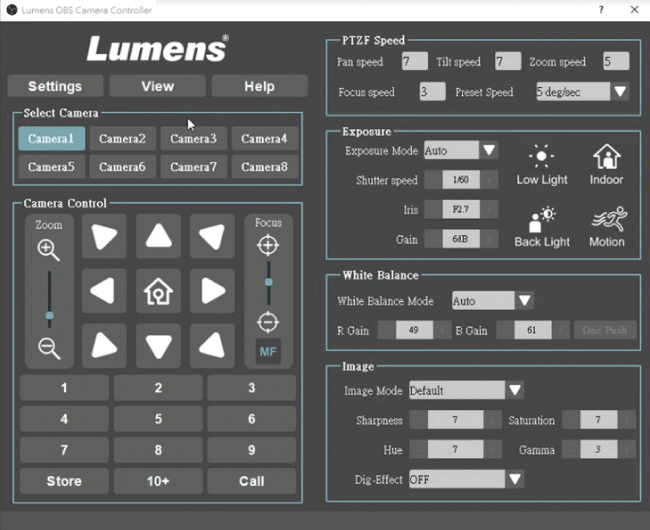
Task: Open the Image Mode dropdown
Action: coord(515,390)
